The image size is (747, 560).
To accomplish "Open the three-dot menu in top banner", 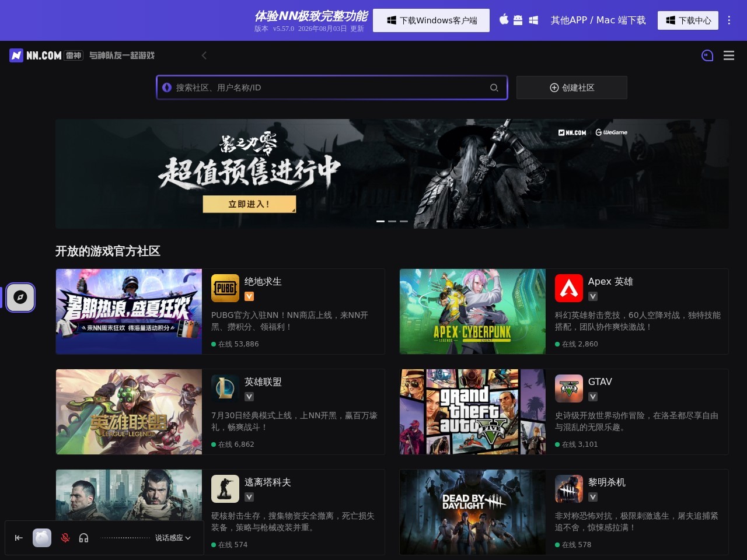I will point(729,20).
